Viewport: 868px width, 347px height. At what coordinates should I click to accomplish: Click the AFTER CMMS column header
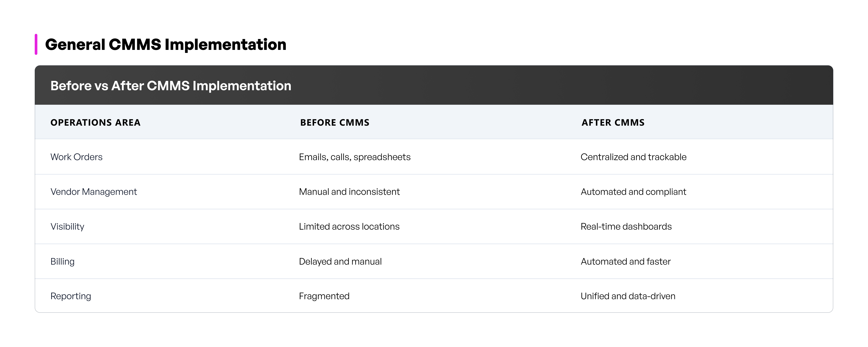tap(613, 123)
